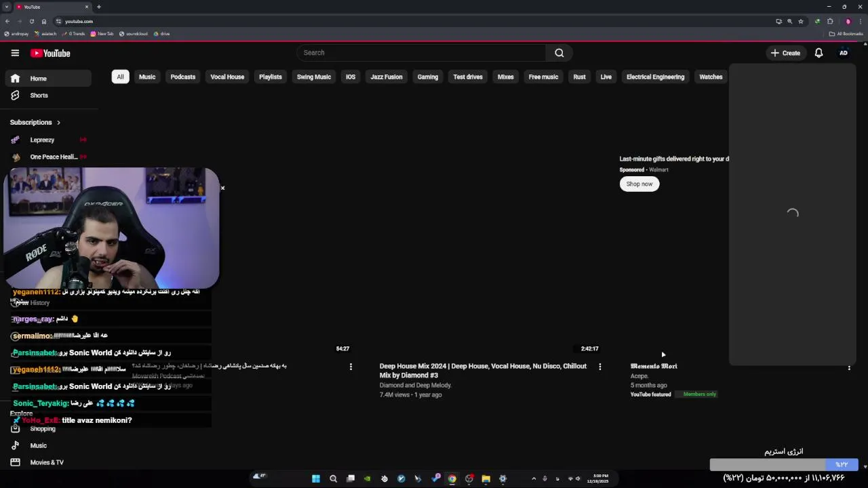This screenshot has width=868, height=488.
Task: Open the drive bookmark
Action: coord(162,34)
